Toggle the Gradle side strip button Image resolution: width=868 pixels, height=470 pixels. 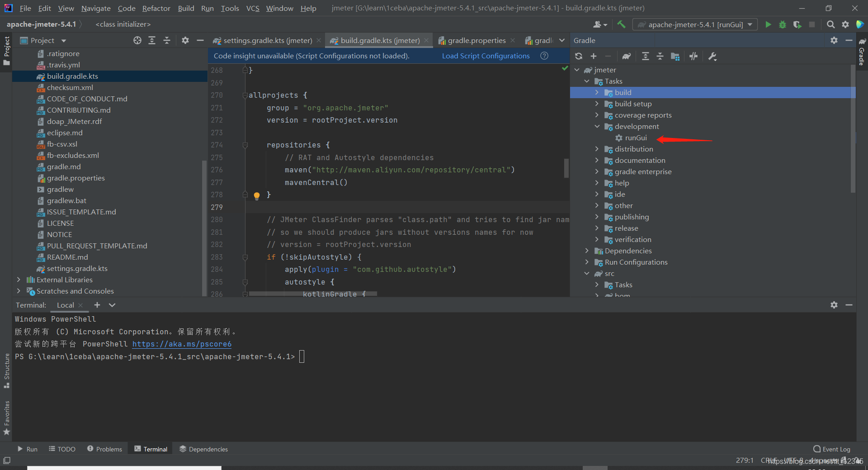[862, 52]
